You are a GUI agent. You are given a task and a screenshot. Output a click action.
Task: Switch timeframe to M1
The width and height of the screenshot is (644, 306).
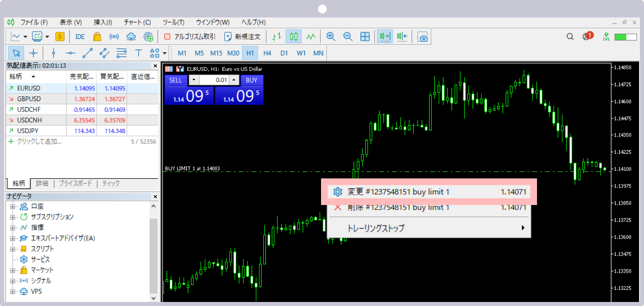pos(182,53)
